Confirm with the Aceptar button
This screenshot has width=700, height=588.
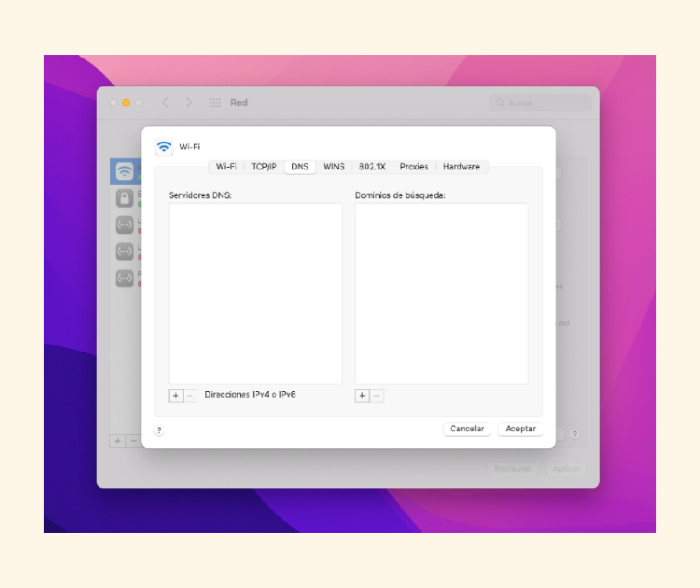point(521,428)
